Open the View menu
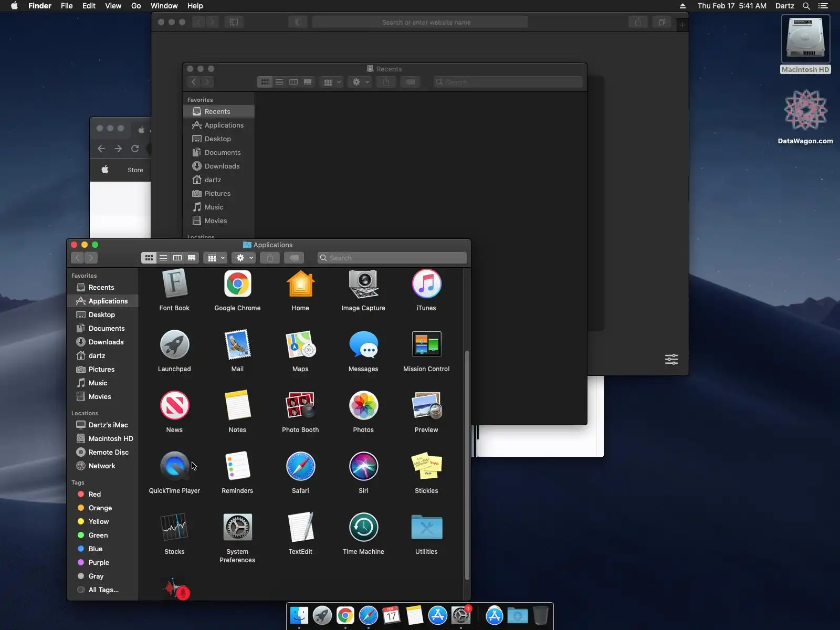840x630 pixels. tap(113, 6)
